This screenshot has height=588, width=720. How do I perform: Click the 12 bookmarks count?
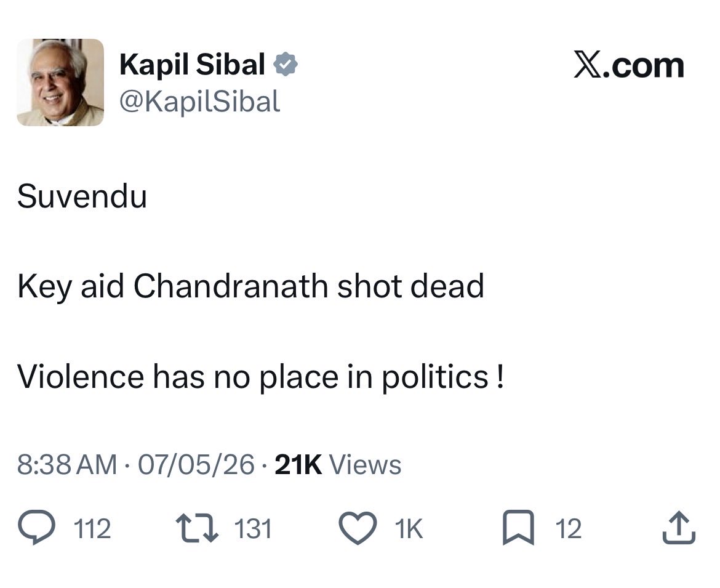tap(569, 529)
